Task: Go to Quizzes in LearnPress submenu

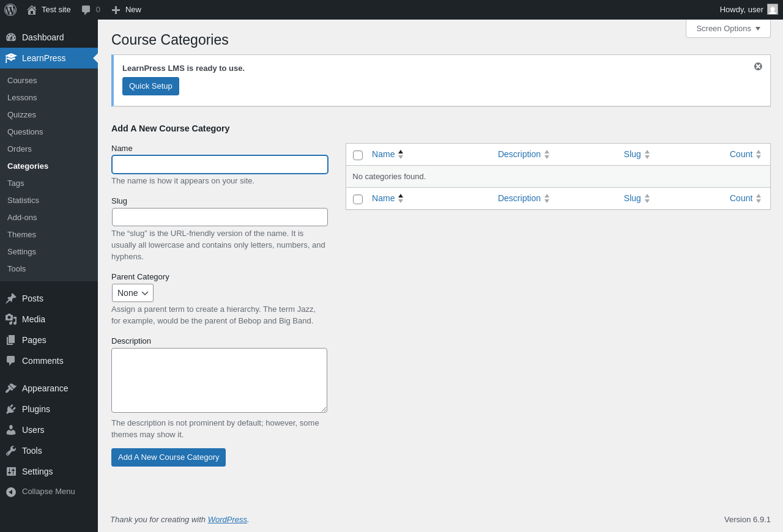Action: pyautogui.click(x=21, y=115)
